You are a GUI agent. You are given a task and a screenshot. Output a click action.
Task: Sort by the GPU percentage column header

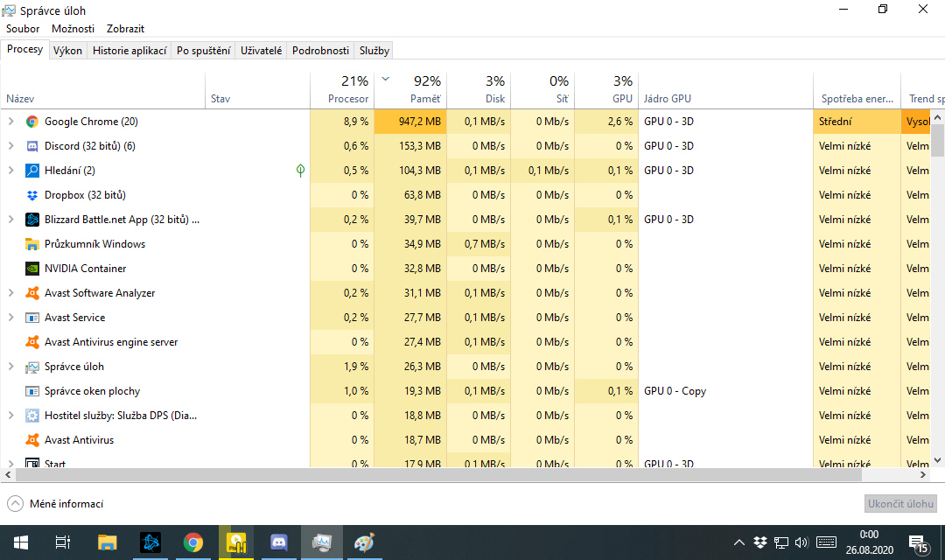[x=606, y=90]
